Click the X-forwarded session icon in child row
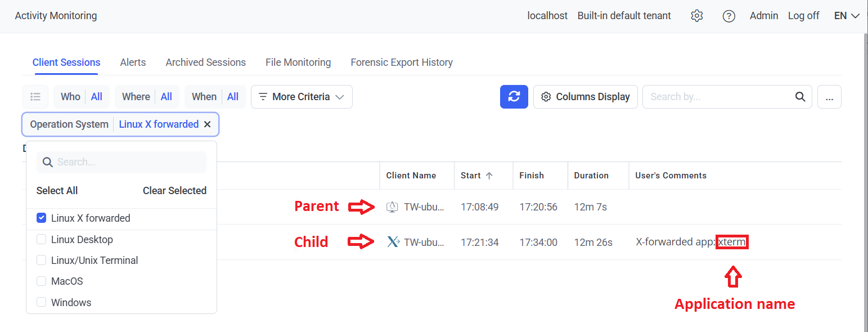Image resolution: width=868 pixels, height=332 pixels. (393, 243)
